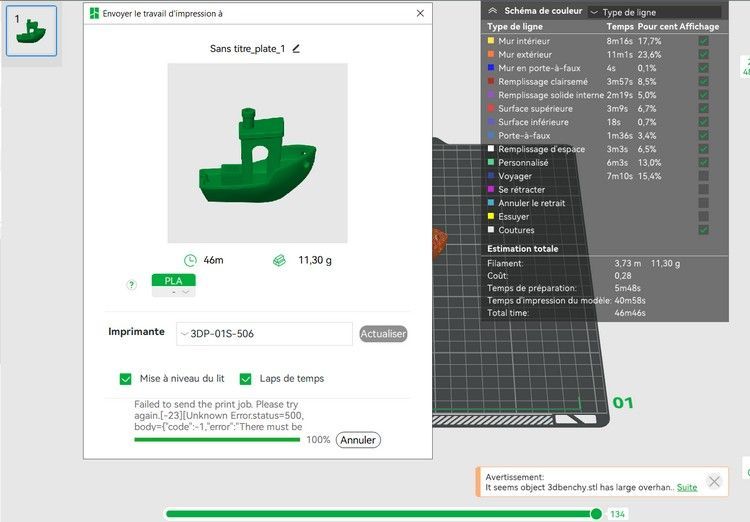This screenshot has width=750, height=522.
Task: Click the green Benchy preview image
Action: tap(257, 153)
